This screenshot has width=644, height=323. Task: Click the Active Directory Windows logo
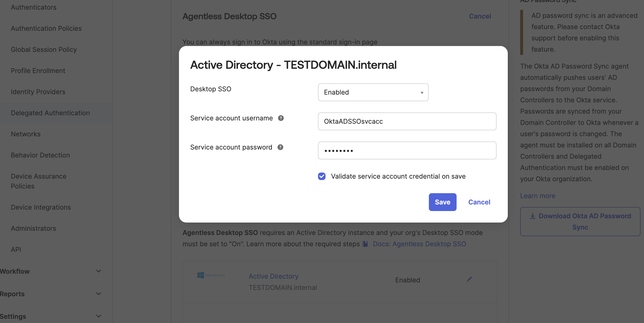[201, 275]
